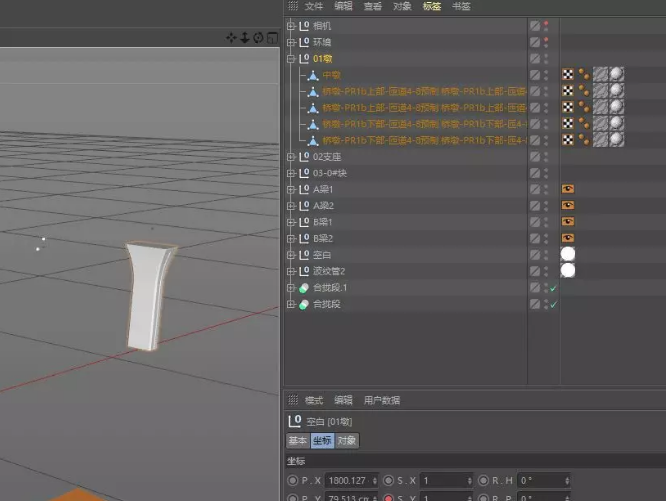Click the P.X keyframe circle button
Viewport: 666px width, 501px height.
[x=292, y=481]
